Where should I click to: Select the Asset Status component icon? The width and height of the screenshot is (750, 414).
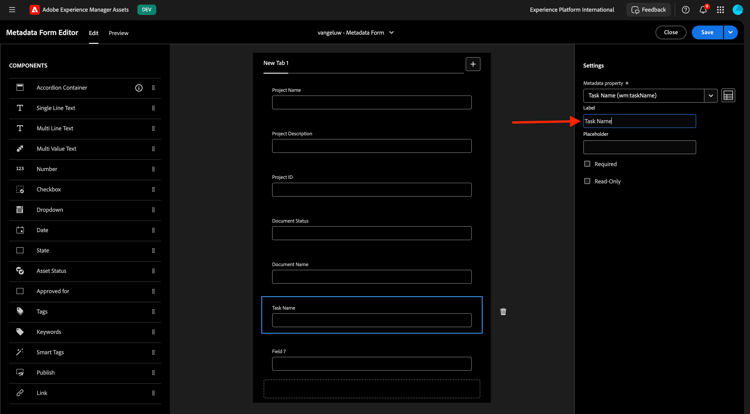[x=20, y=271]
